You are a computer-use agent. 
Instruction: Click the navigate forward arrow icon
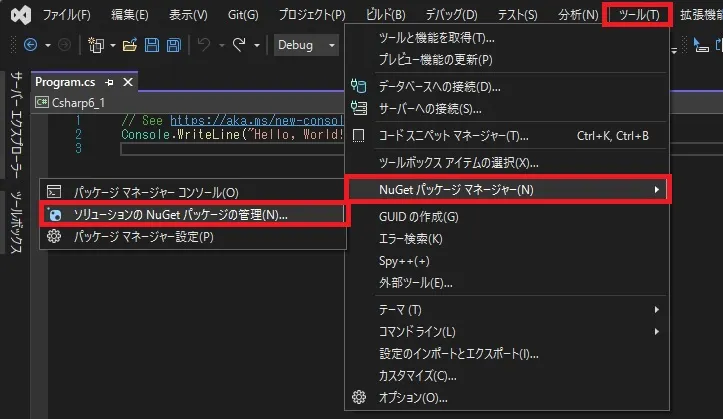click(65, 45)
